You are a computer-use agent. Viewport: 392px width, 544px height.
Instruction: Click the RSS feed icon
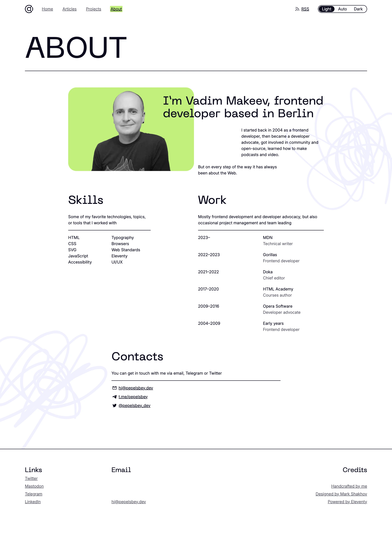297,8
